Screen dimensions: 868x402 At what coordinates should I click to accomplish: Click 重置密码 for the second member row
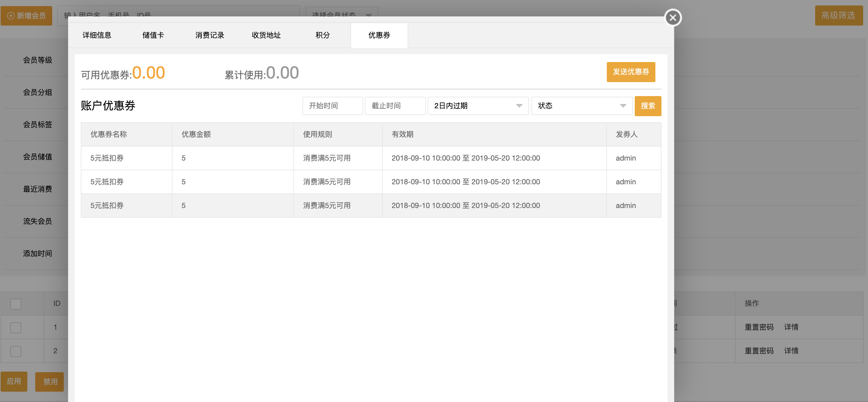(x=759, y=351)
